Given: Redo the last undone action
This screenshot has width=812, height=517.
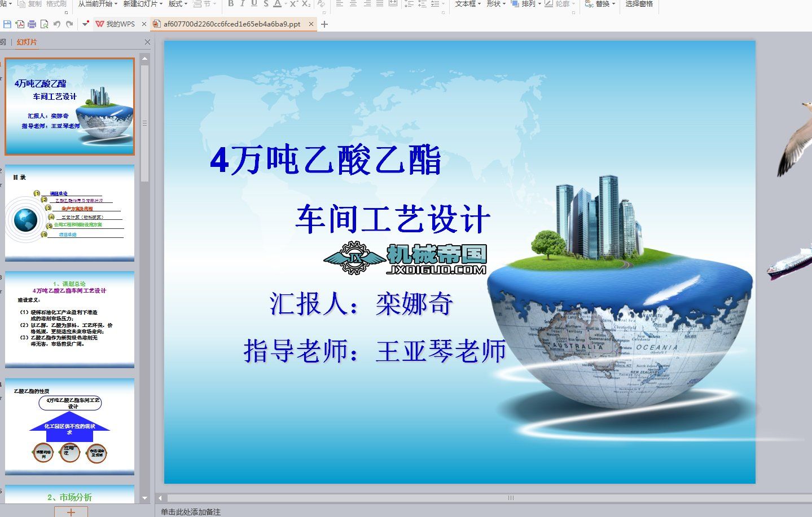Looking at the screenshot, I should (69, 24).
